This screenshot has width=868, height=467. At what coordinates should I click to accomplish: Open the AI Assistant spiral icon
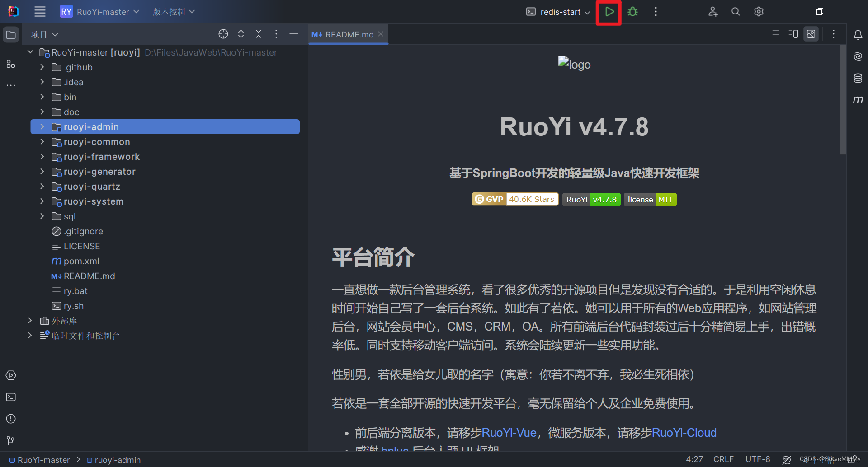tap(858, 56)
